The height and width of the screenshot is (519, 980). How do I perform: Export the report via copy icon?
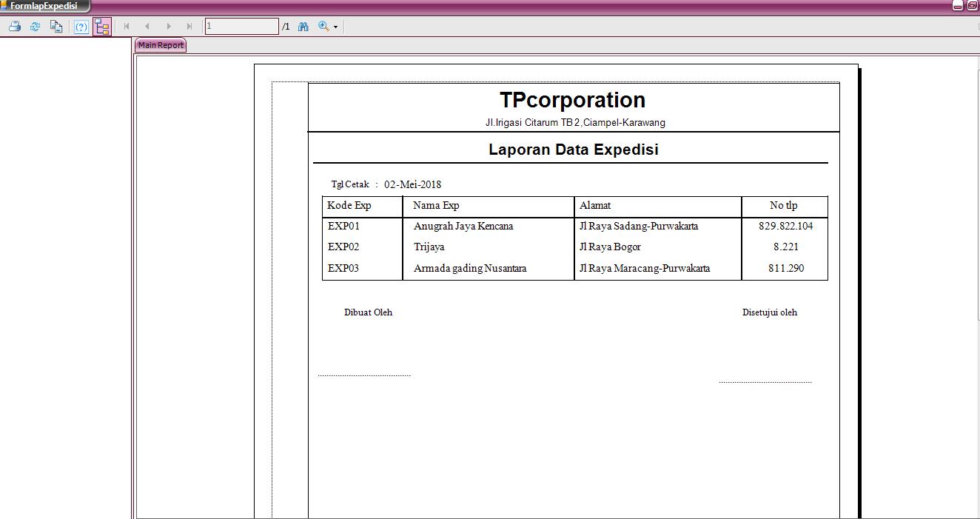[56, 27]
